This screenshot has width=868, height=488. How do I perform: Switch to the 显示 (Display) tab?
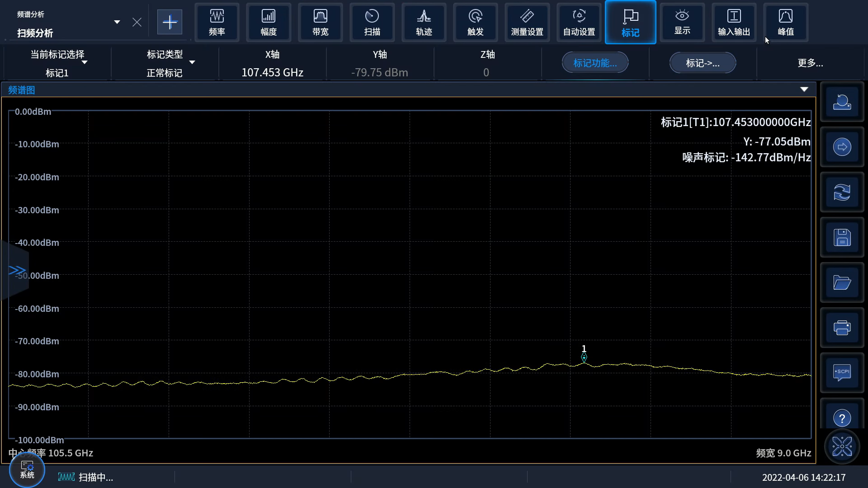[682, 22]
